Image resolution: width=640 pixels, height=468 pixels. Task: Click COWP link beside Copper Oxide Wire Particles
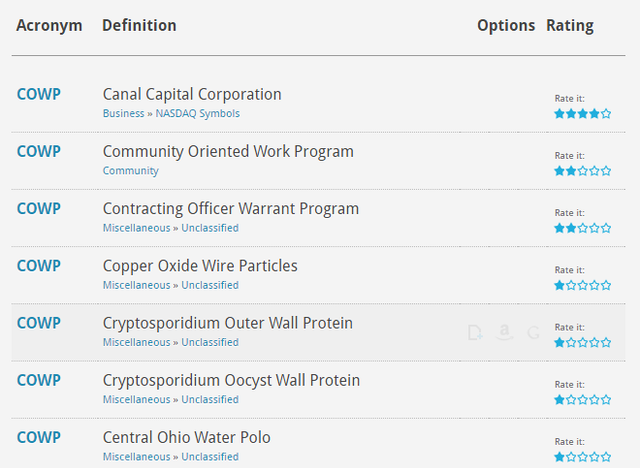[x=39, y=265]
